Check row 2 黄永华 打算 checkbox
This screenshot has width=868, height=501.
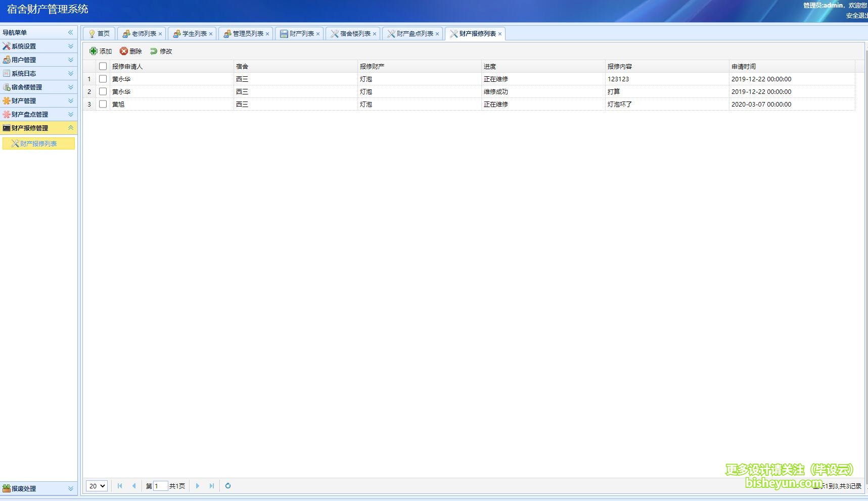click(x=103, y=91)
